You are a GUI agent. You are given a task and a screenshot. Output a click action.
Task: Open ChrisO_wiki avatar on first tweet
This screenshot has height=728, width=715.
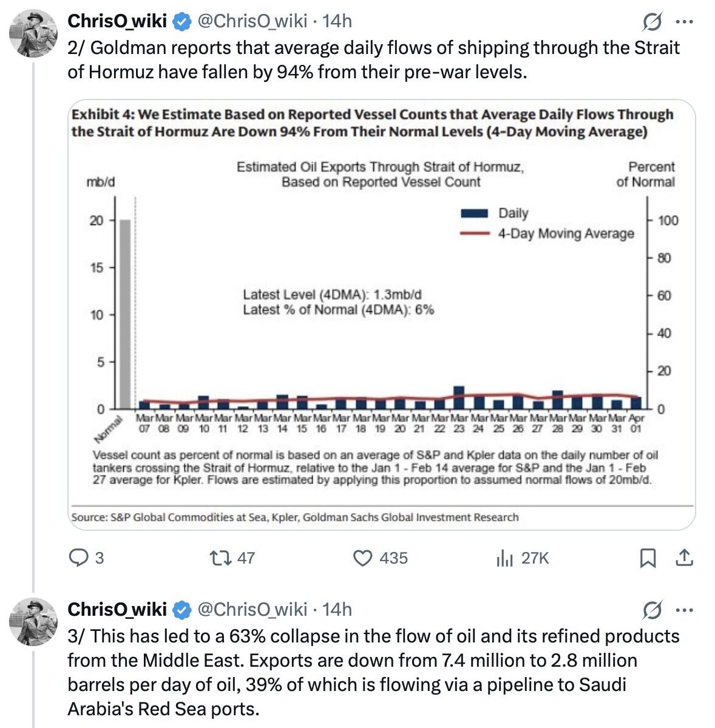33,33
